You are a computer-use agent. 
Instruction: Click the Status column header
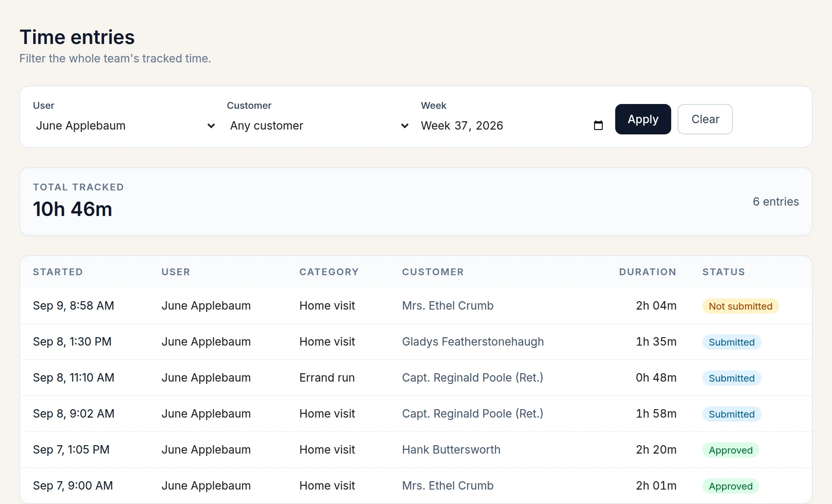tap(724, 272)
